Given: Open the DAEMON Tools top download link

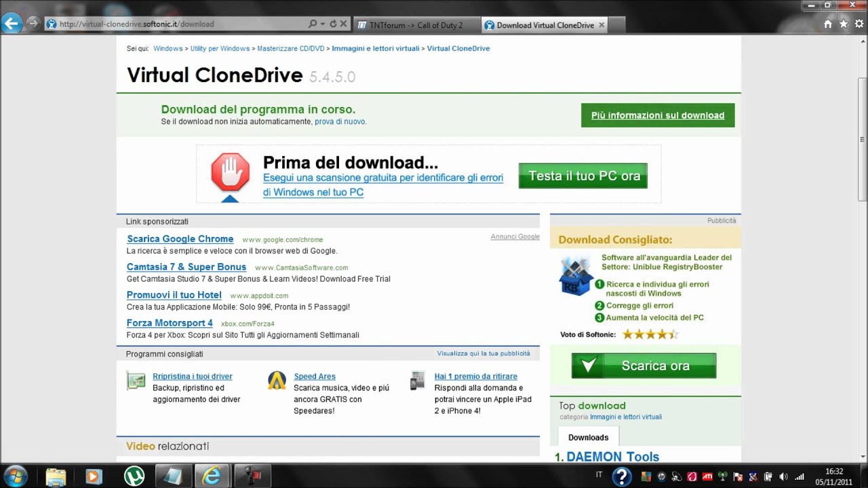Looking at the screenshot, I should (613, 457).
